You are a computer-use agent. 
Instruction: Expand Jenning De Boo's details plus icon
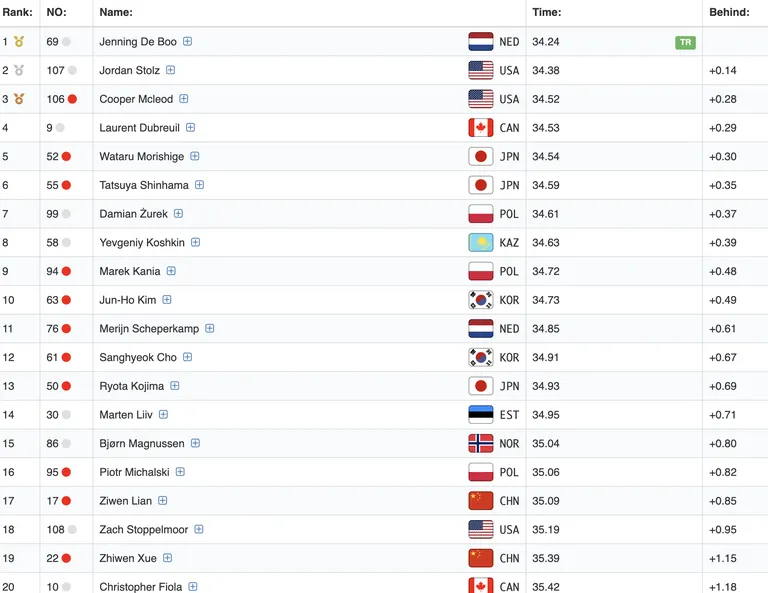click(x=187, y=42)
